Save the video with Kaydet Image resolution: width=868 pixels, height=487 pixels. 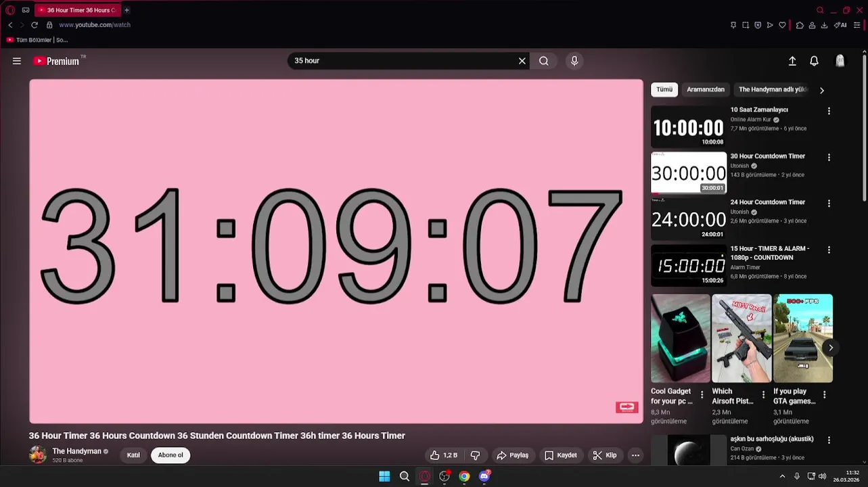pyautogui.click(x=561, y=455)
